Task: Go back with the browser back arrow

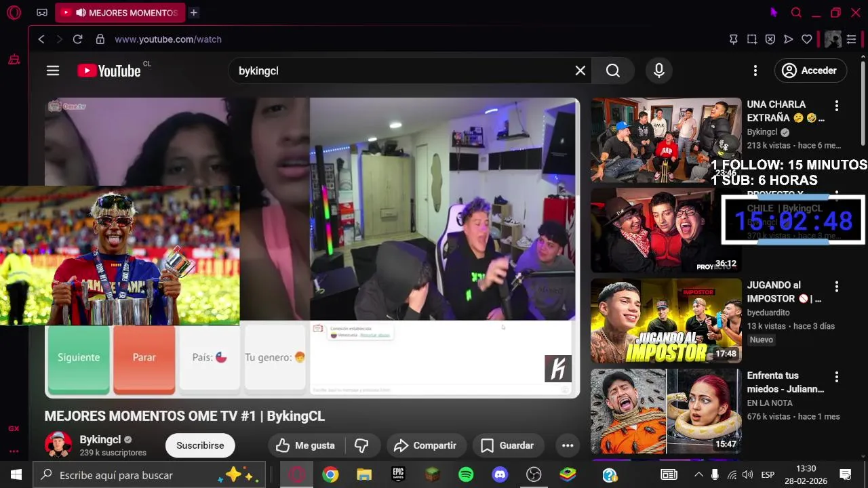Action: tap(41, 39)
